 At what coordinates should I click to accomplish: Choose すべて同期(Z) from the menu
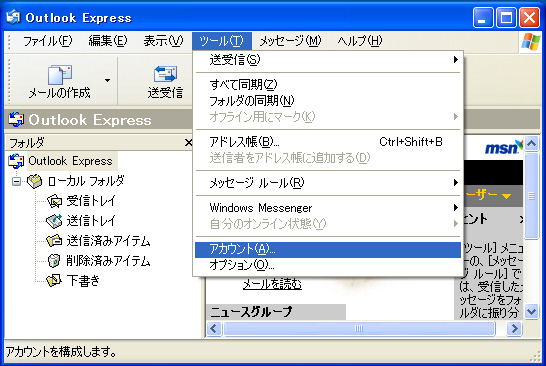(328, 84)
